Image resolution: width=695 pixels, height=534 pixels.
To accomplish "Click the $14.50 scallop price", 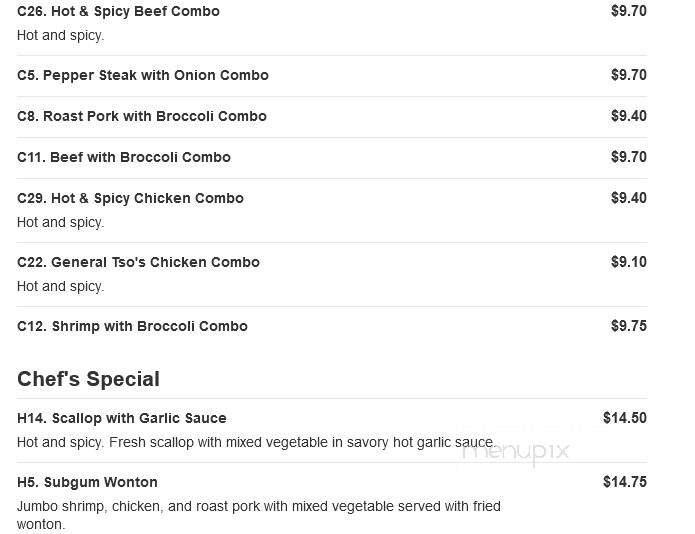I will (625, 418).
